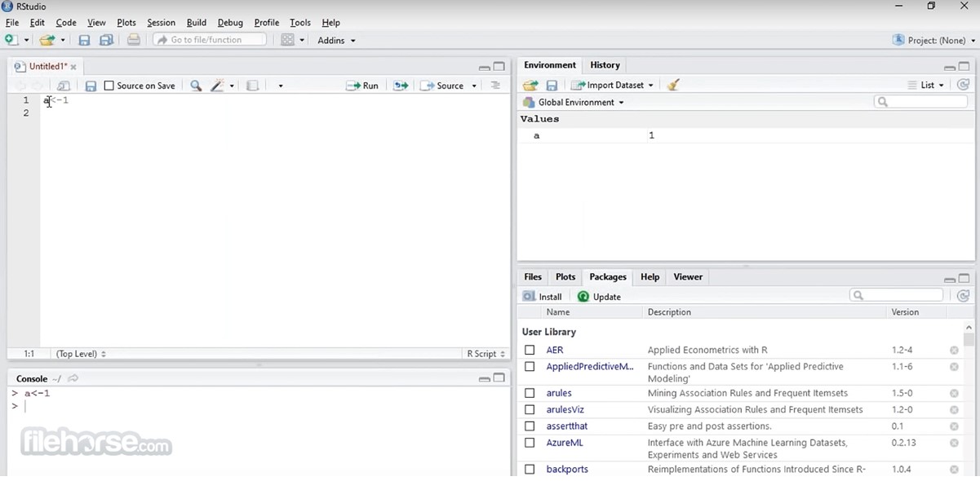This screenshot has height=481, width=980.
Task: Check the AER package checkbox
Action: point(530,350)
